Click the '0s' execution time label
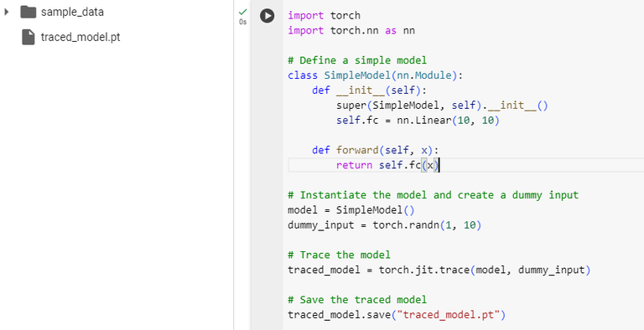The height and width of the screenshot is (330, 644). point(242,22)
